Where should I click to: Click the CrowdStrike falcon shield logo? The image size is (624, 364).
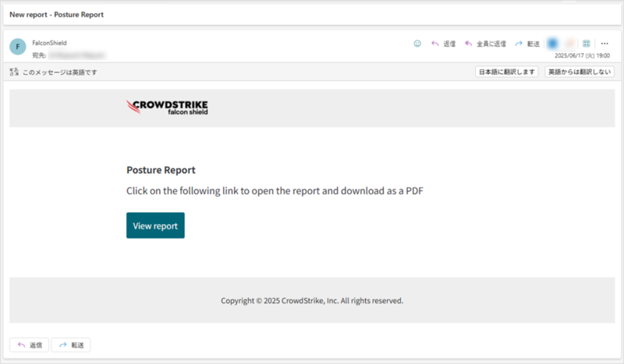tap(167, 108)
